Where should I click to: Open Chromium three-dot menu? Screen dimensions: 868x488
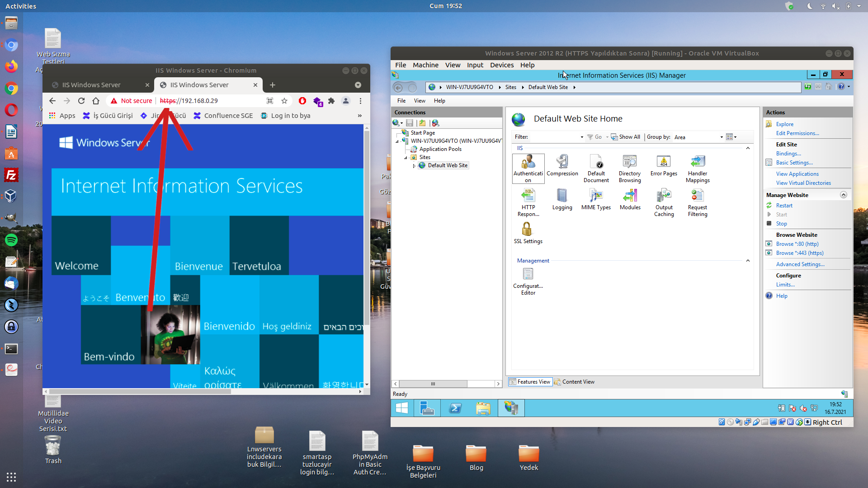[x=360, y=101]
